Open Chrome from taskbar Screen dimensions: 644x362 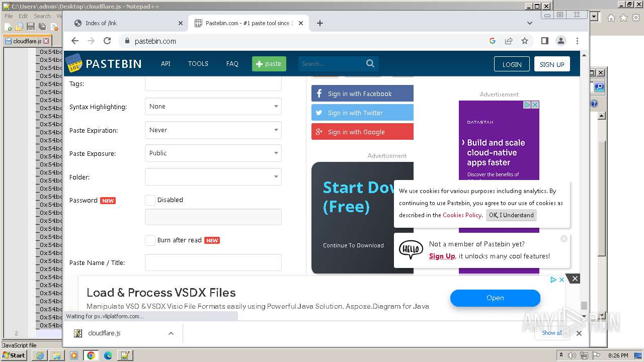tap(91, 355)
